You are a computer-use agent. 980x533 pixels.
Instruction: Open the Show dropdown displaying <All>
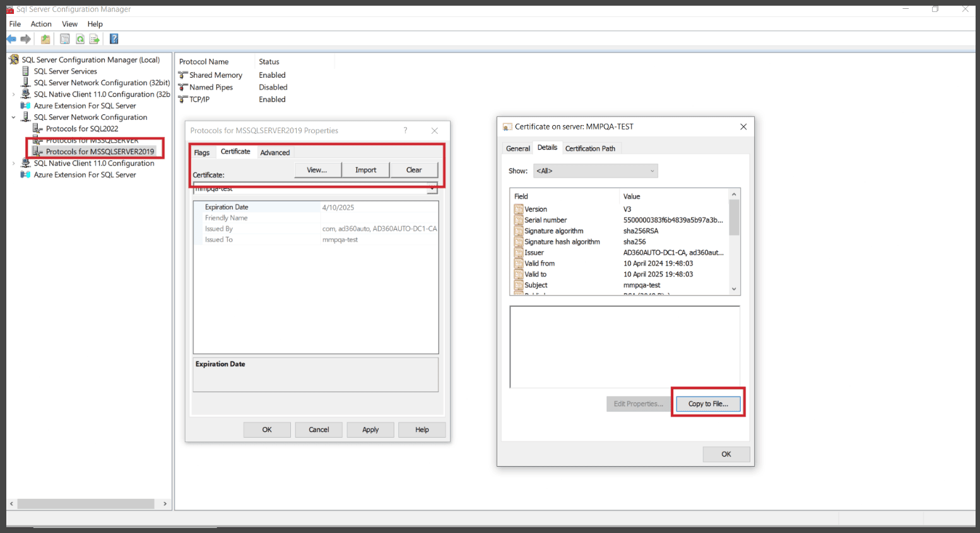tap(594, 171)
